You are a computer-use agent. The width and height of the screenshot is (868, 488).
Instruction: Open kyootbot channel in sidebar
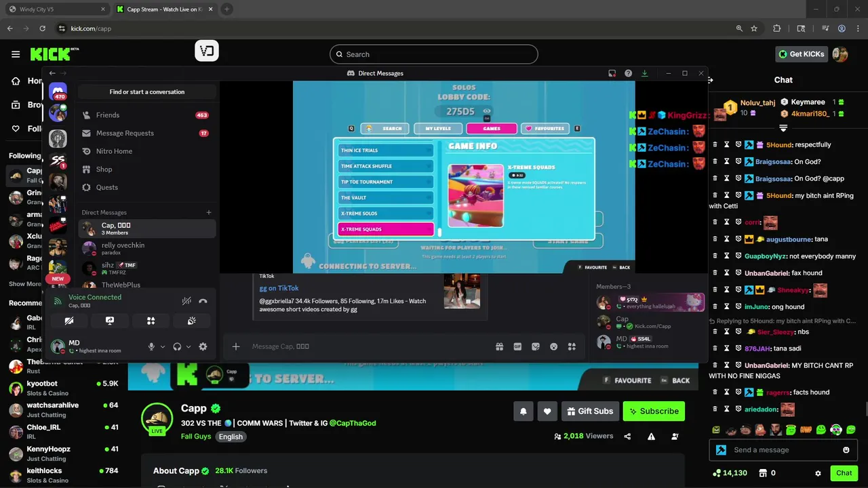pyautogui.click(x=64, y=388)
